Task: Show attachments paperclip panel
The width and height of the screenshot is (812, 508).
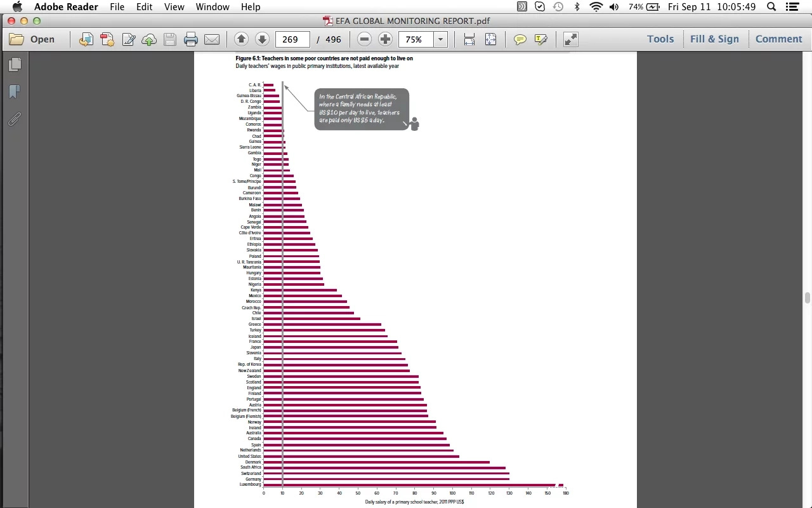Action: point(15,119)
